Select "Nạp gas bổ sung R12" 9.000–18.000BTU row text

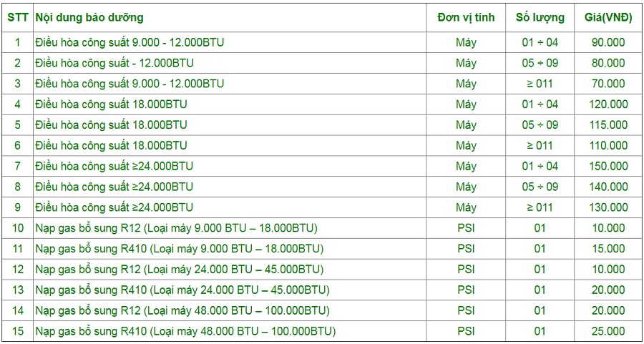(176, 229)
